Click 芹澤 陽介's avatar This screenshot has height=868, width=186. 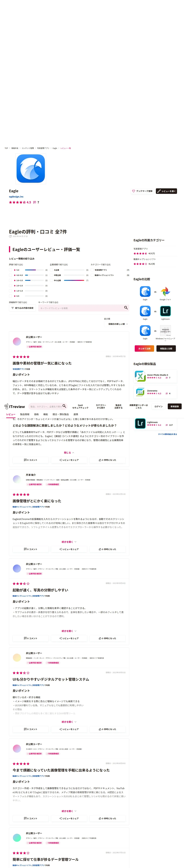point(17,479)
